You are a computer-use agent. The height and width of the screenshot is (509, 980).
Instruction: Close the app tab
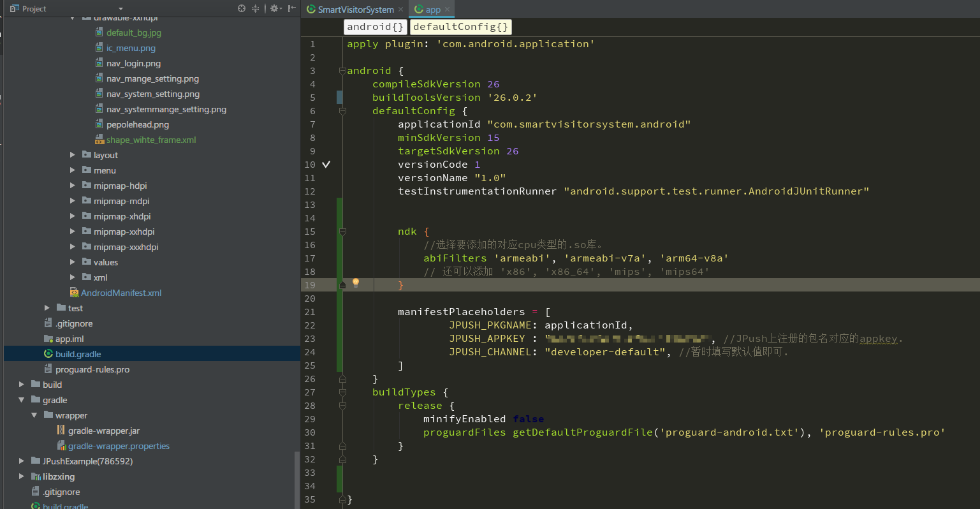click(x=447, y=10)
